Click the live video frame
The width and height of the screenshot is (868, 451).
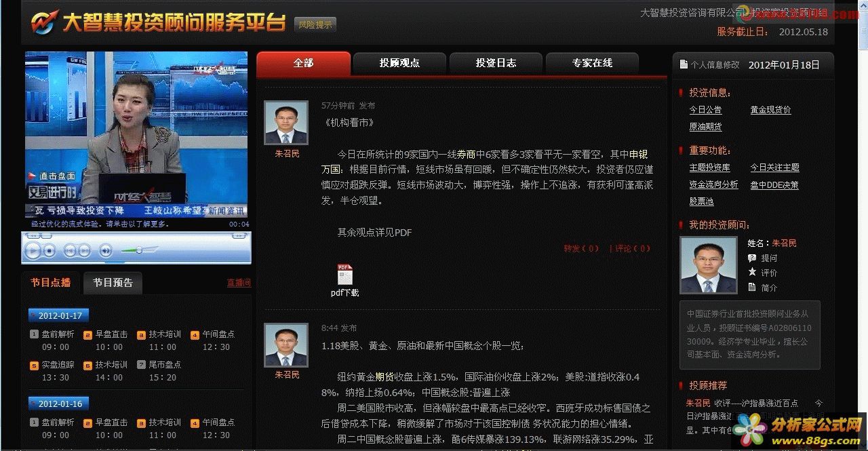(x=136, y=134)
